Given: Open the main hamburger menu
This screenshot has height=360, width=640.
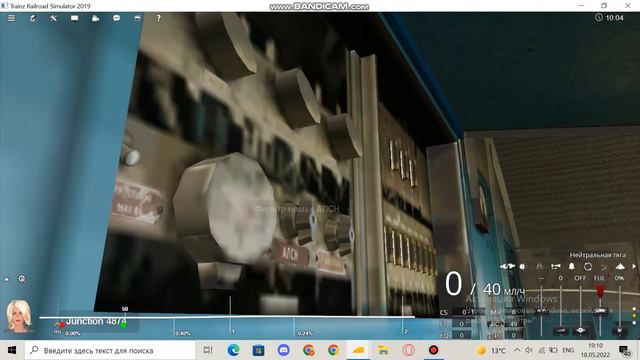Looking at the screenshot, I should [x=11, y=18].
